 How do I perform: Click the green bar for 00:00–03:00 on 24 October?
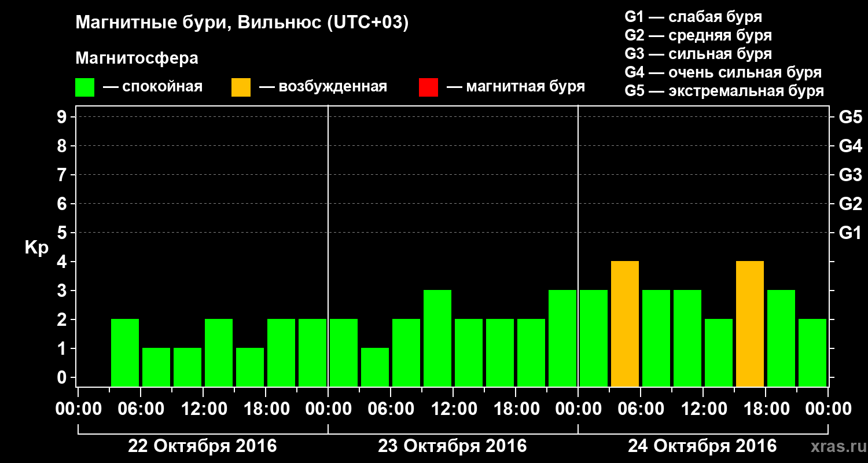pyautogui.click(x=594, y=339)
